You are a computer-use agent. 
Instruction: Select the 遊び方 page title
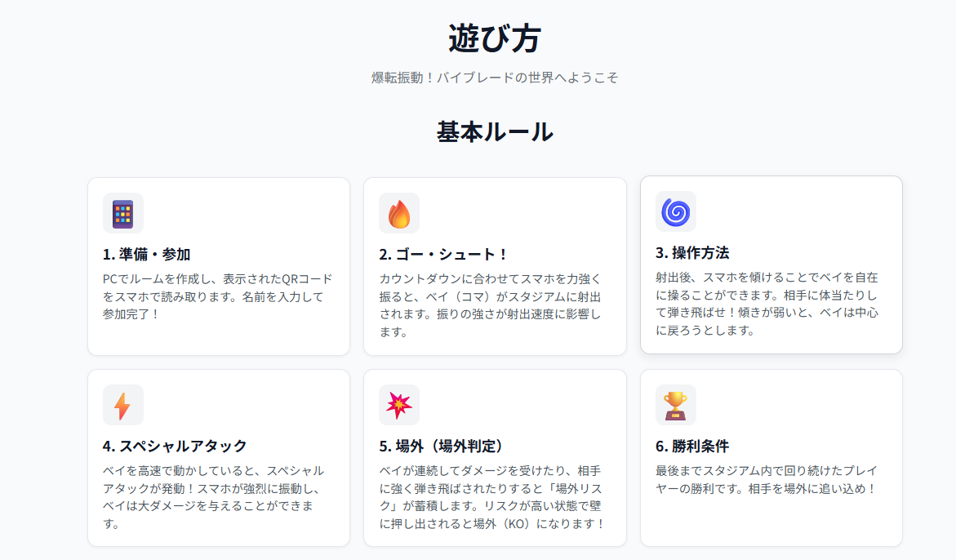[495, 38]
